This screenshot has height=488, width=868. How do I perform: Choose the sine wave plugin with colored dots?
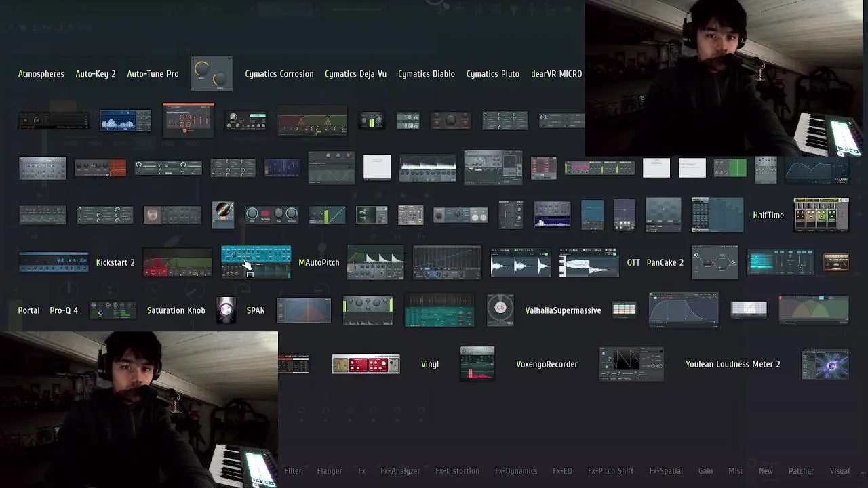pyautogui.click(x=331, y=167)
